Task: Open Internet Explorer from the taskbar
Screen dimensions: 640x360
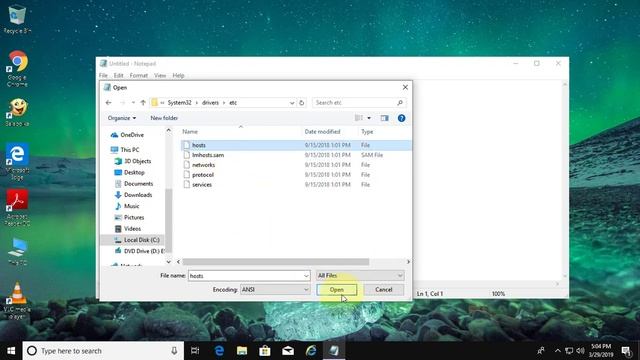Action: [x=311, y=351]
